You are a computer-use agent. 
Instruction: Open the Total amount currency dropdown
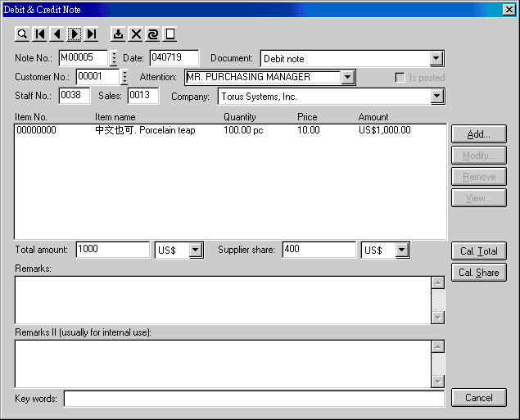pyautogui.click(x=196, y=250)
